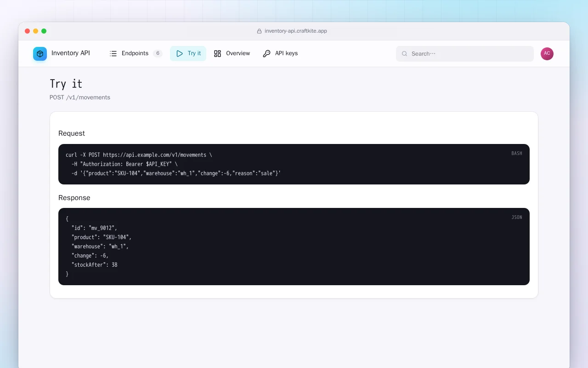The height and width of the screenshot is (368, 588).
Task: Click the "product": "SKU-104" response line
Action: pos(102,237)
